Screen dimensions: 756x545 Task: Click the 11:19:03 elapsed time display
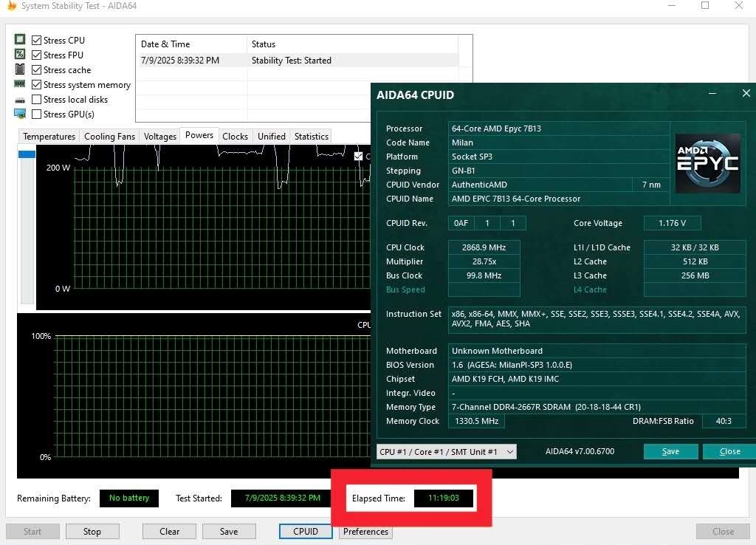pyautogui.click(x=444, y=498)
